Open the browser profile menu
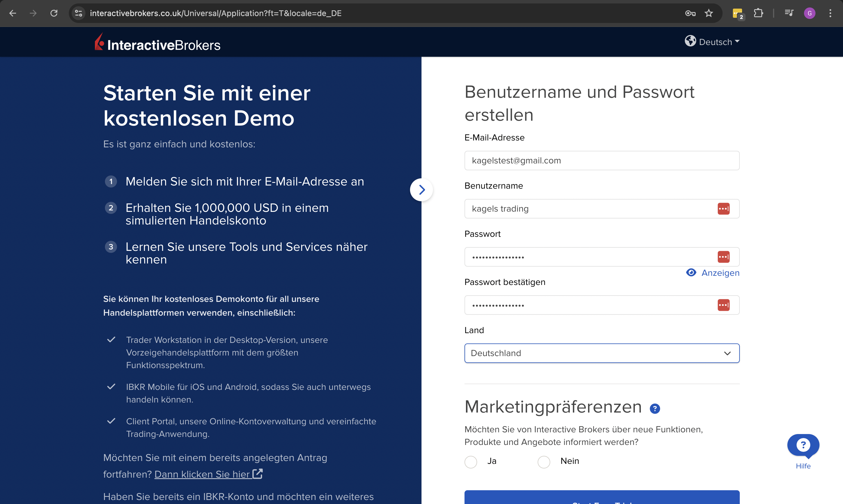The width and height of the screenshot is (843, 504). (x=810, y=13)
